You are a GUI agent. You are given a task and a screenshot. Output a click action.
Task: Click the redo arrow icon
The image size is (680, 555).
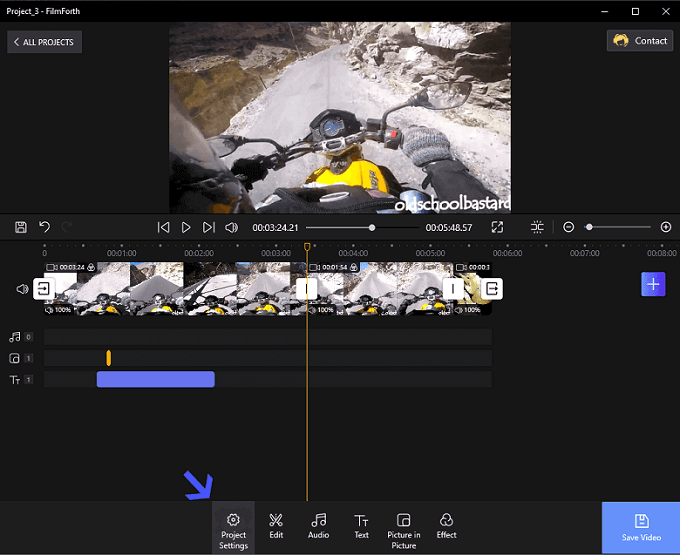pyautogui.click(x=67, y=227)
